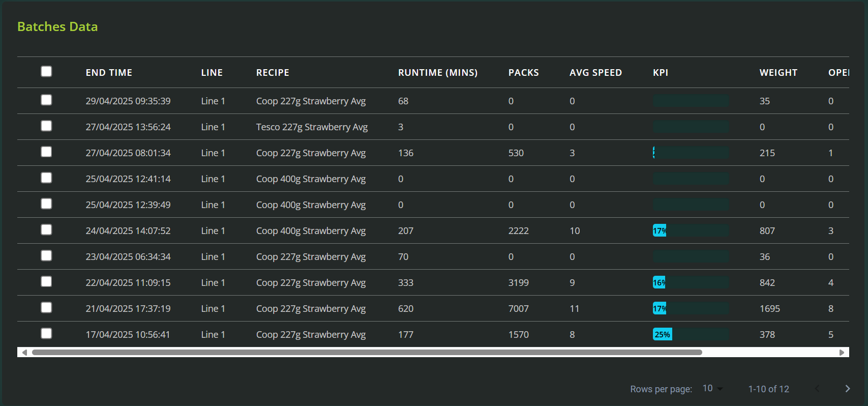Click the RECIPE column header
The image size is (868, 406).
(273, 73)
